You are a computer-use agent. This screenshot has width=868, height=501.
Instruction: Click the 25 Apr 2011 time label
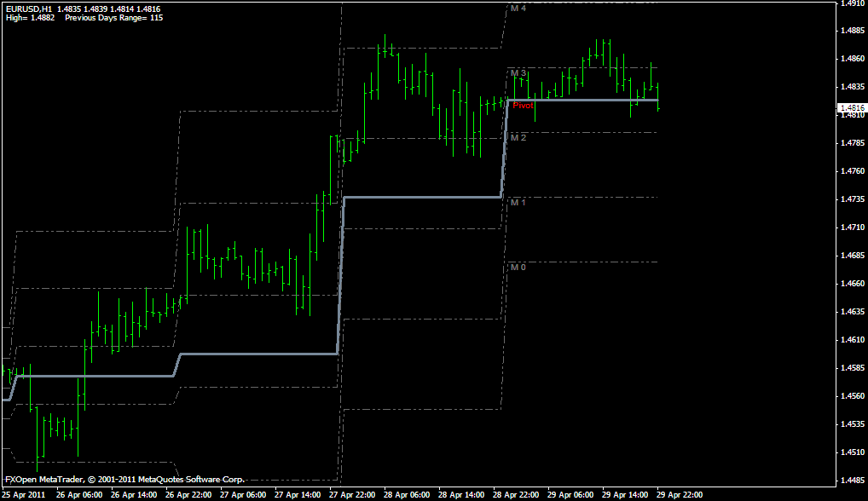coord(24,495)
